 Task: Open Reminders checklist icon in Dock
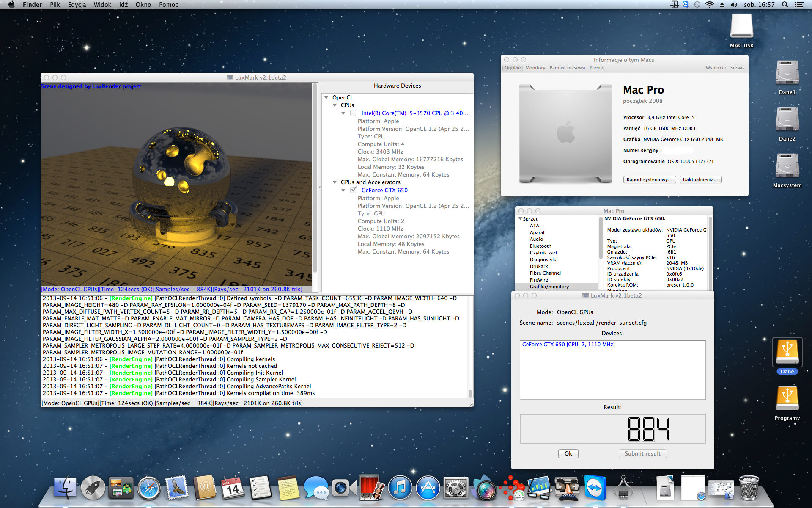tap(261, 488)
